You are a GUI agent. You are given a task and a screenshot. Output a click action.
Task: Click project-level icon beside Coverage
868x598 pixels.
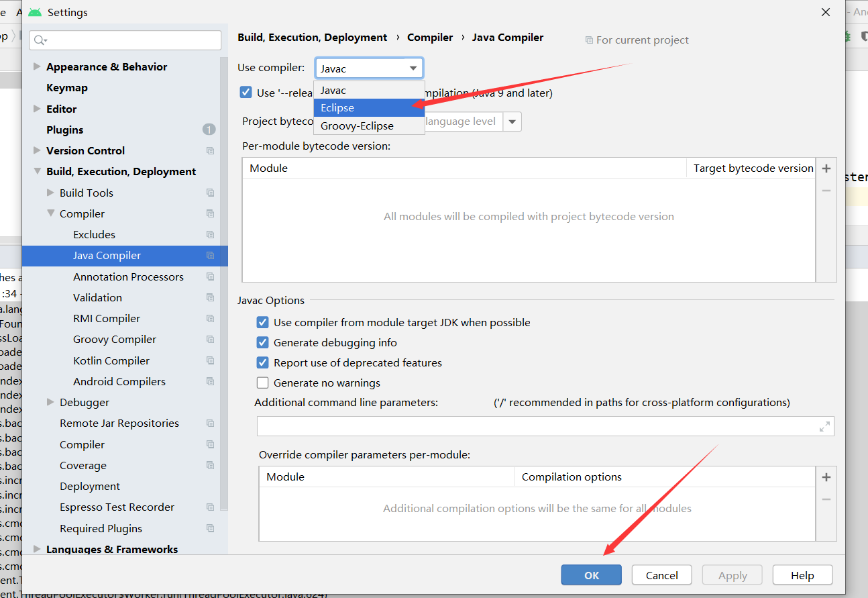point(210,465)
